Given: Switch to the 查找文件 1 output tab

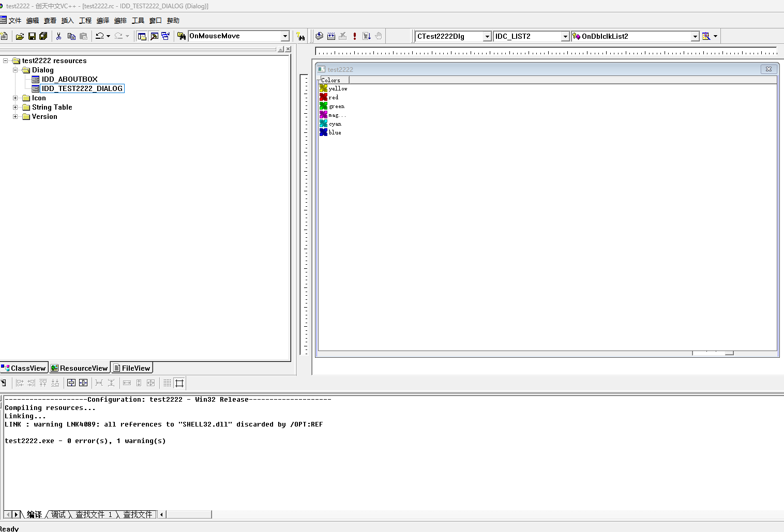Looking at the screenshot, I should pos(94,514).
